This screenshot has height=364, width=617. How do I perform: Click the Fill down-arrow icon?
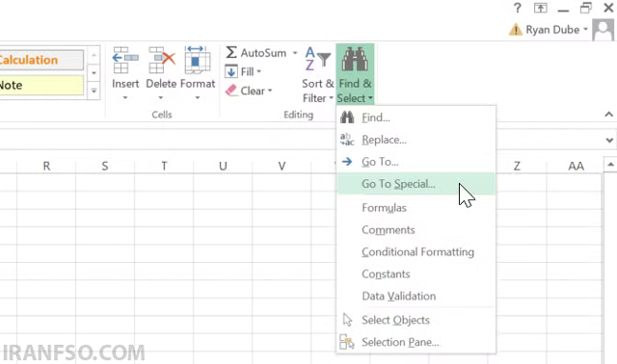231,71
